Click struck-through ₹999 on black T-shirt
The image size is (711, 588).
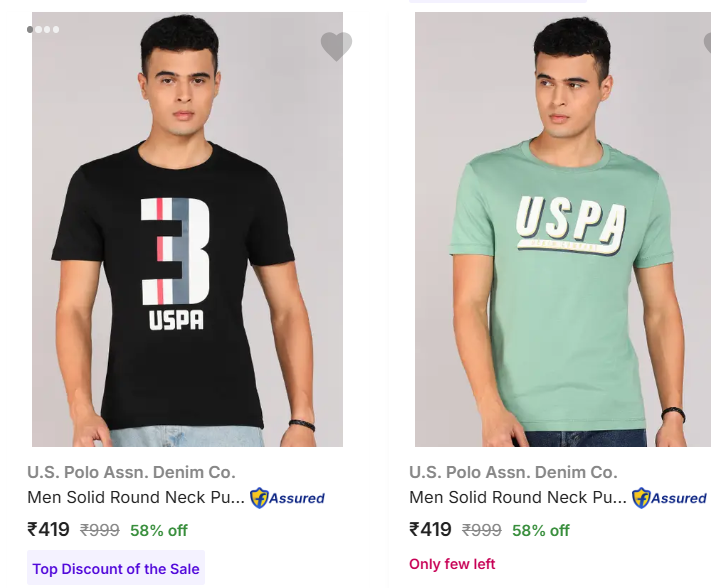(x=100, y=531)
